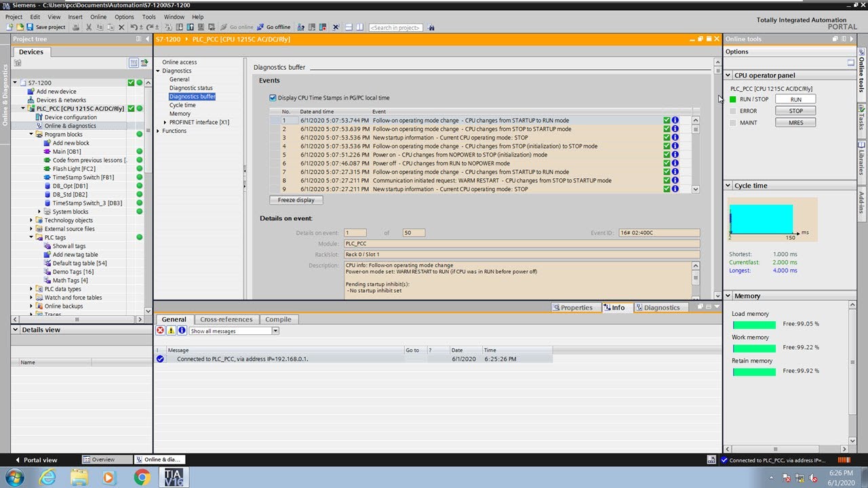Click the Stop CPU toolbar icon
The height and width of the screenshot is (488, 868).
click(323, 27)
